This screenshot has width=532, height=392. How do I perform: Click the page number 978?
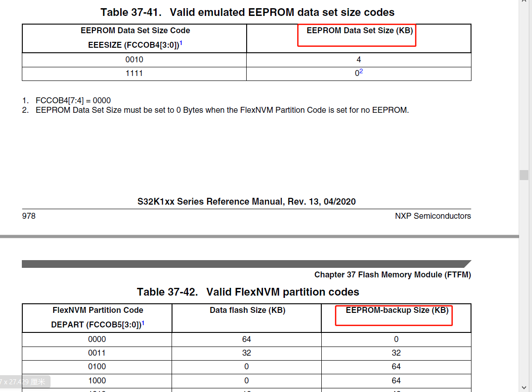click(29, 216)
